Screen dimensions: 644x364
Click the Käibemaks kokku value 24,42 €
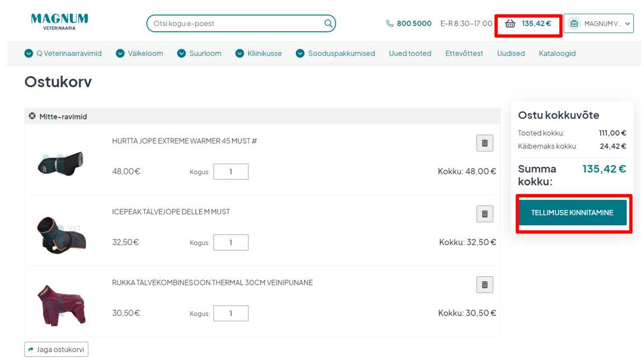click(613, 146)
